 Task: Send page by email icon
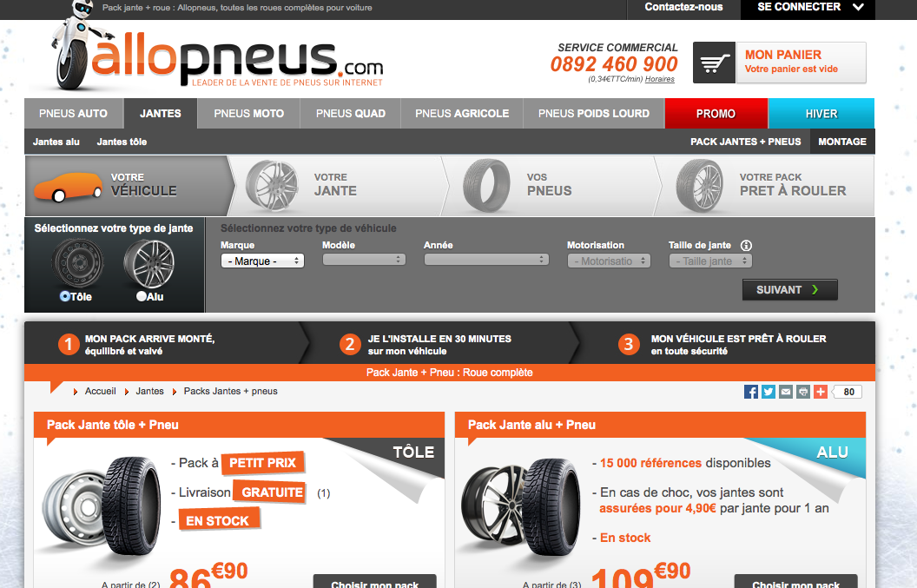(x=786, y=392)
